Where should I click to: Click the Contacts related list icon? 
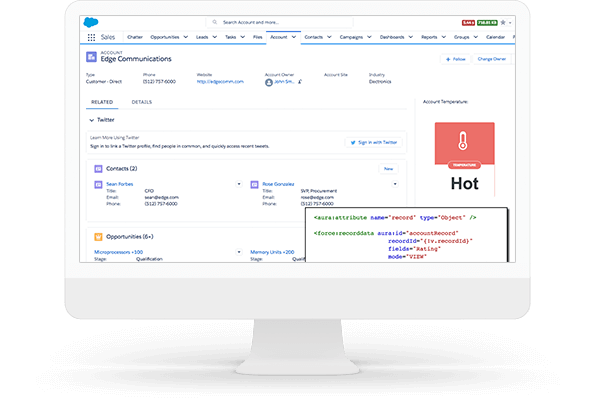coord(98,168)
